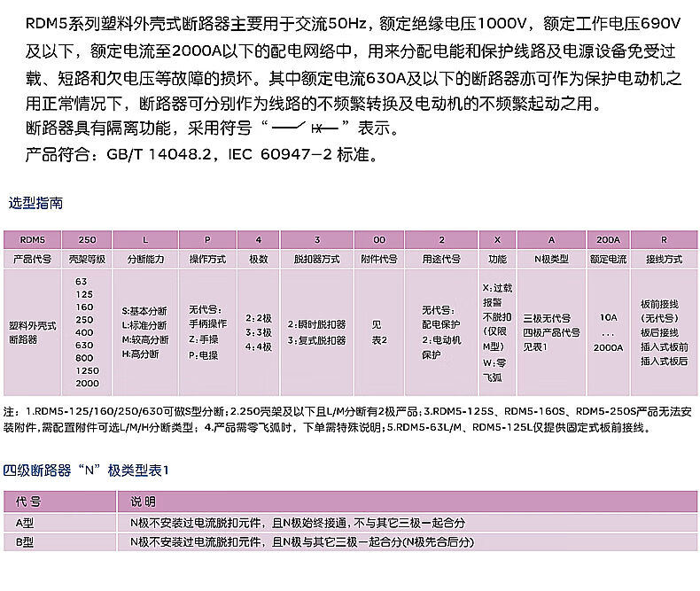Viewport: 700px width, 591px height.
Task: Select the 200A rated current header cell
Action: click(x=608, y=240)
